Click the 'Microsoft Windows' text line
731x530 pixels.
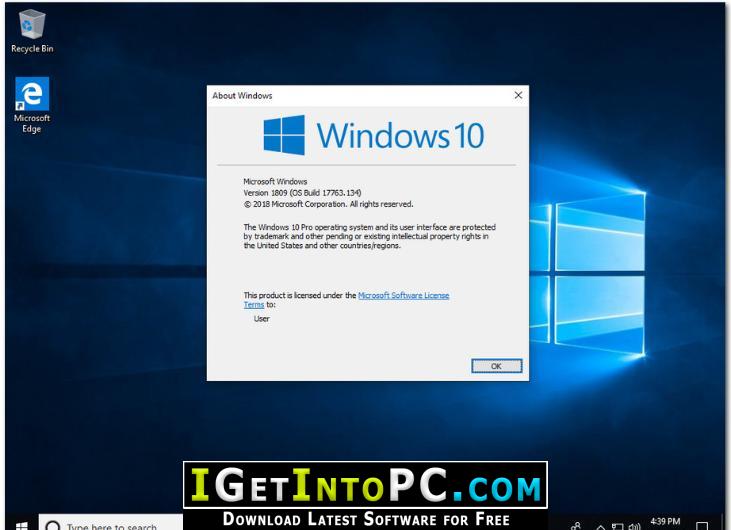[x=275, y=181]
